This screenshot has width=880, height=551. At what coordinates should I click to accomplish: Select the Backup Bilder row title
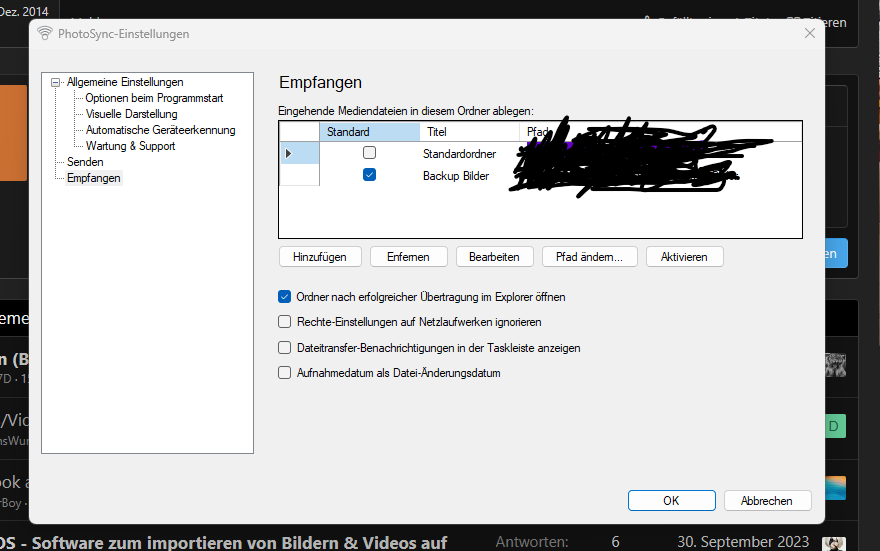click(456, 176)
